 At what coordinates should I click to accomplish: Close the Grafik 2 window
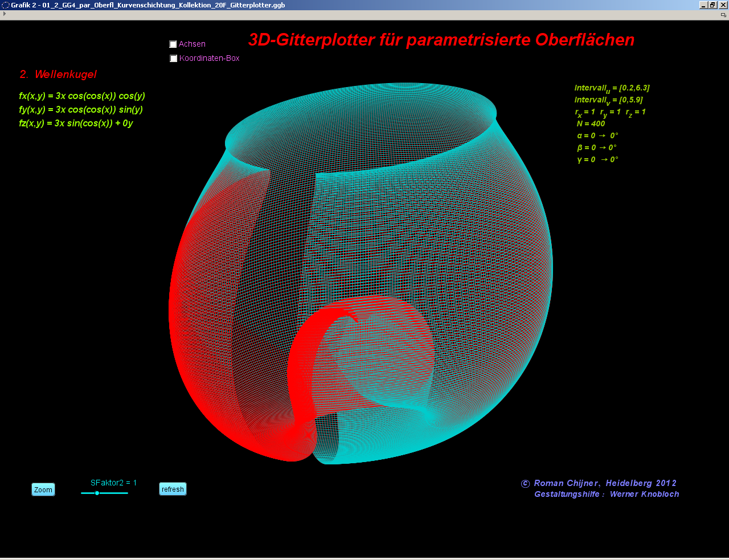[x=723, y=5]
